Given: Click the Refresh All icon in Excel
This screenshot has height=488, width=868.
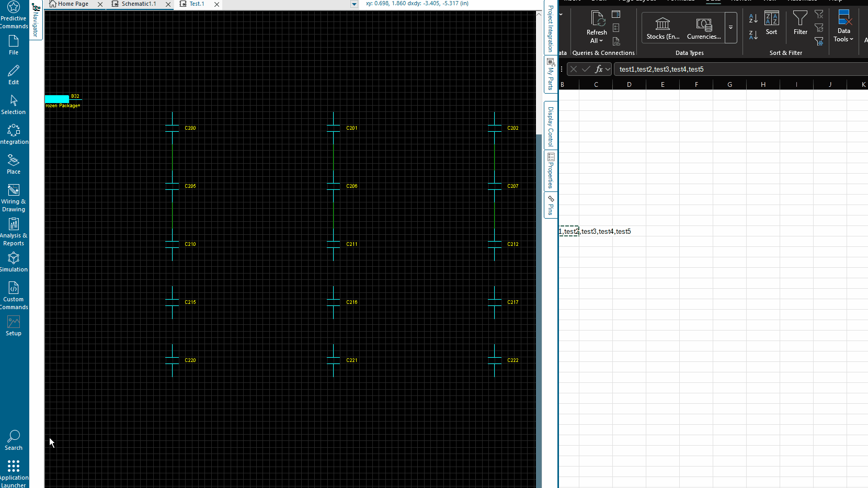Looking at the screenshot, I should point(597,19).
